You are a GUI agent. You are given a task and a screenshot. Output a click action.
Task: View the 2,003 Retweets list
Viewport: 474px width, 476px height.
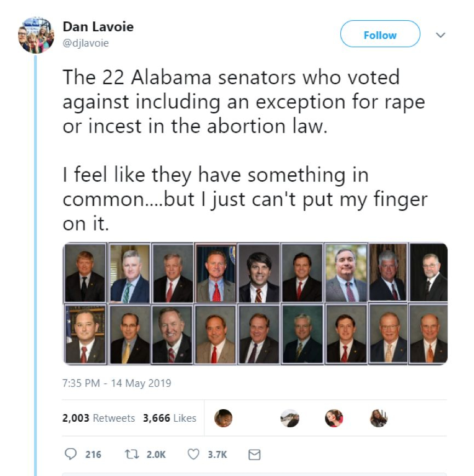pyautogui.click(x=99, y=418)
